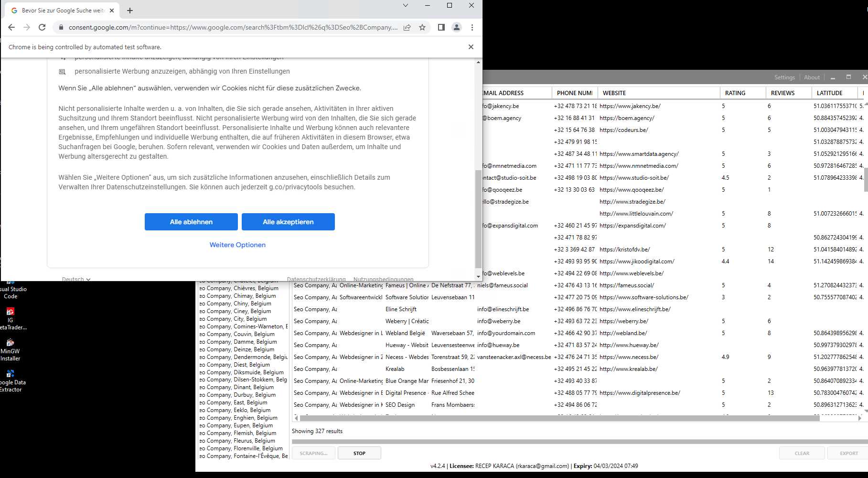Click the share page icon in address bar
The height and width of the screenshot is (478, 868).
tap(407, 27)
